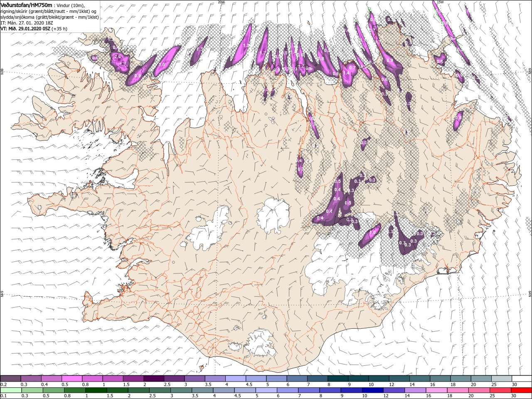Viewport: 532px width, 399px height.
Task: Click the '20W' longitude label at top
Action: [221, 2]
